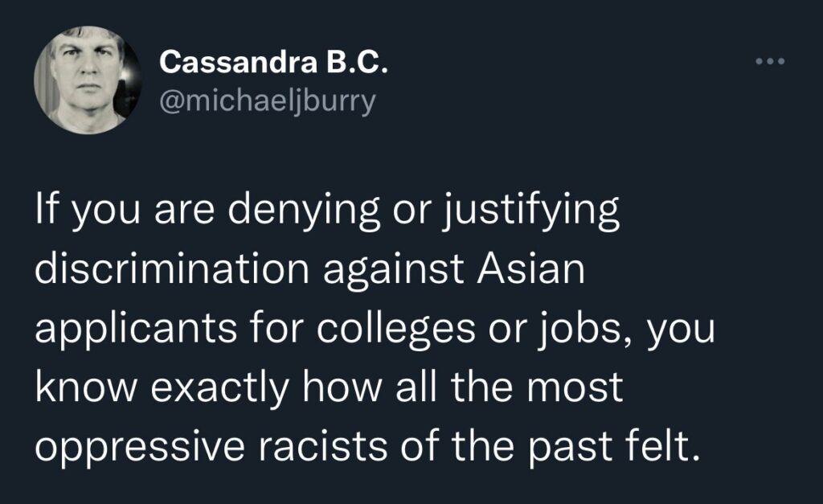Open the three-dot more options menu

769,62
